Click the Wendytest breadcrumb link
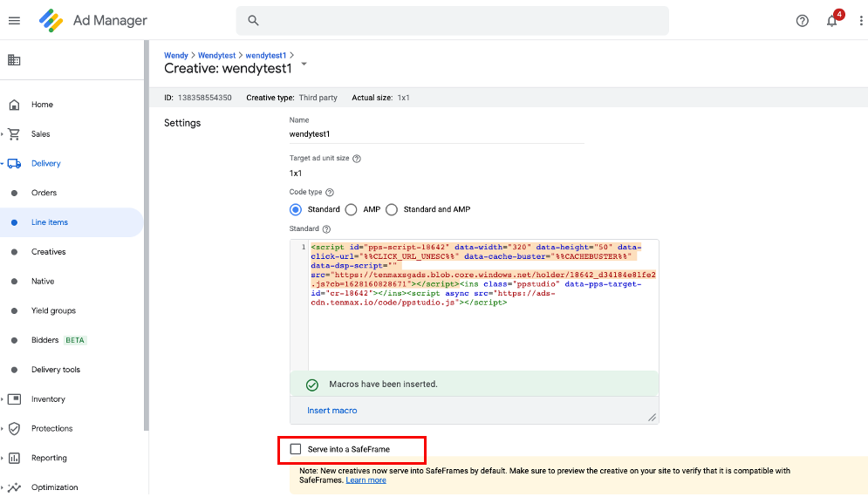The width and height of the screenshot is (868, 497). 216,55
